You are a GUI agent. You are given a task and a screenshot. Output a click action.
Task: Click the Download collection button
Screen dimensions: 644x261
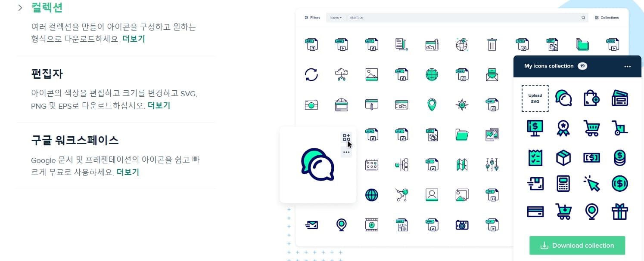(577, 246)
